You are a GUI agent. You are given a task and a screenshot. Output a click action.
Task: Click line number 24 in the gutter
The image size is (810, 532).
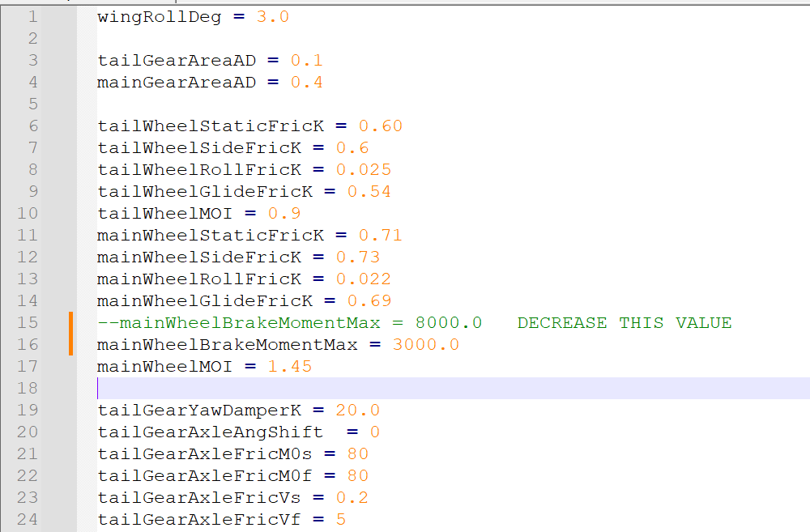(28, 519)
